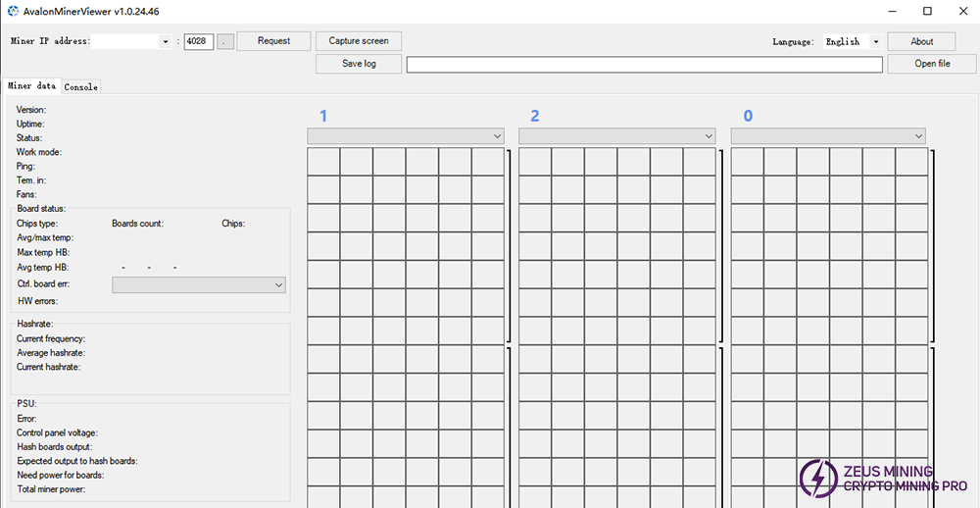
Task: Open the About dialog
Action: pos(921,42)
